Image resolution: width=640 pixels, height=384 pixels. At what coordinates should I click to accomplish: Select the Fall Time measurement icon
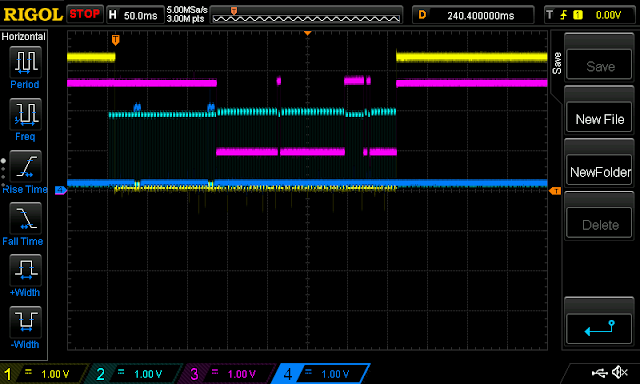25,218
